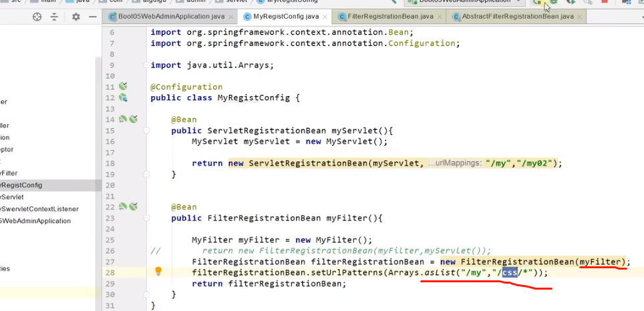Click first gutter bean icon on line 22

click(x=123, y=206)
